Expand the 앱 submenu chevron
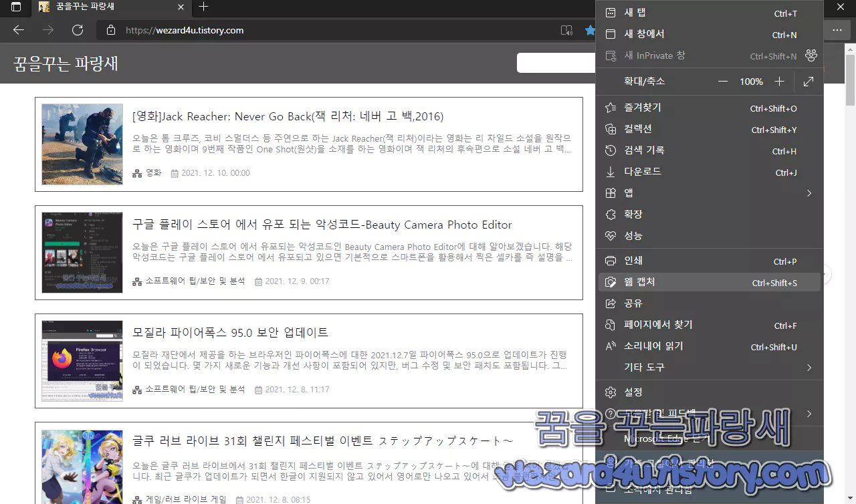Image resolution: width=856 pixels, height=504 pixels. tap(809, 193)
